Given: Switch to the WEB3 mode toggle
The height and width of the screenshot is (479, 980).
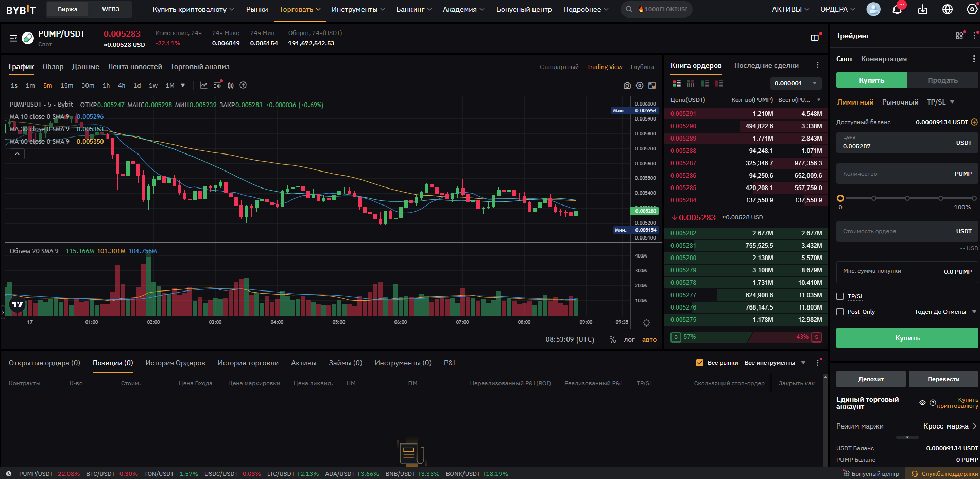Looking at the screenshot, I should (111, 9).
